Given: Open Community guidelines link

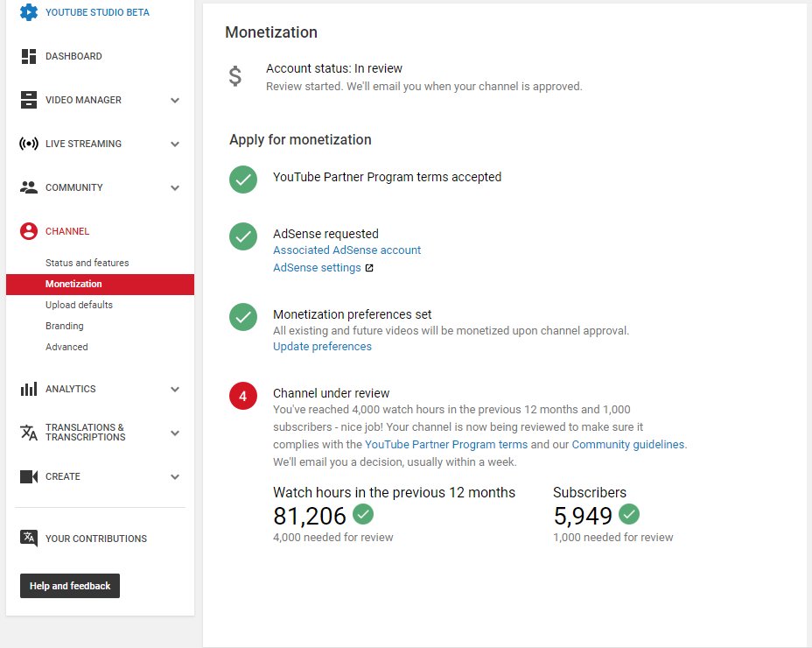Looking at the screenshot, I should click(627, 444).
